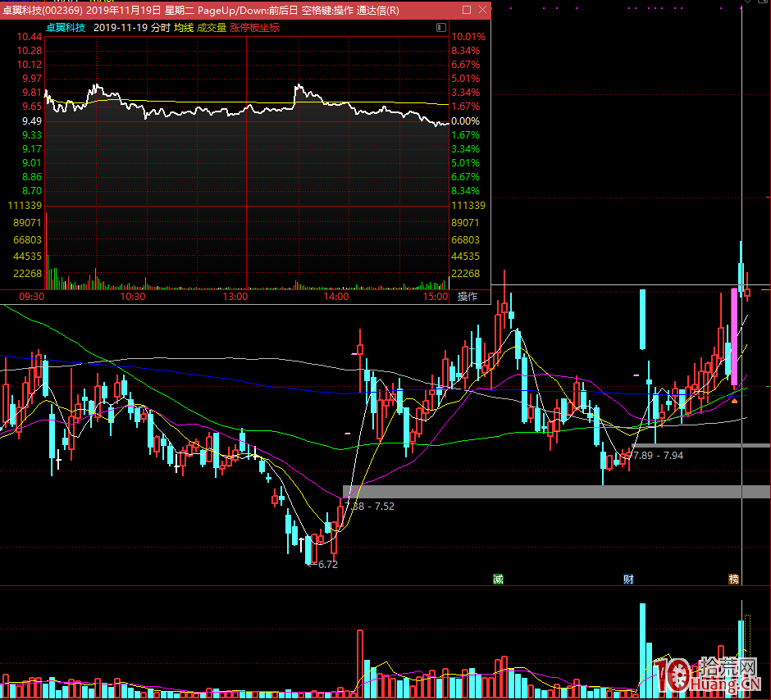Screen dimensions: 771x700
Task: Click the 7.89 - 7.94 gap price label
Action: coord(659,456)
